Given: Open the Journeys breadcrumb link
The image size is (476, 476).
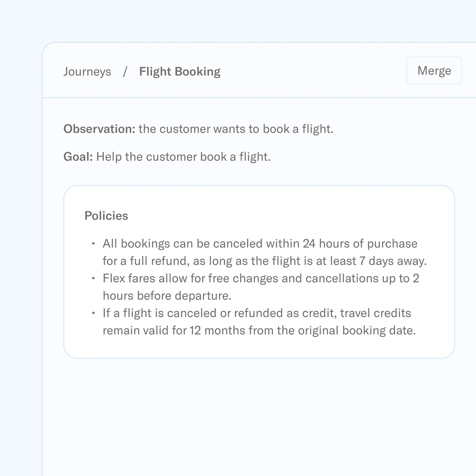Looking at the screenshot, I should (87, 71).
